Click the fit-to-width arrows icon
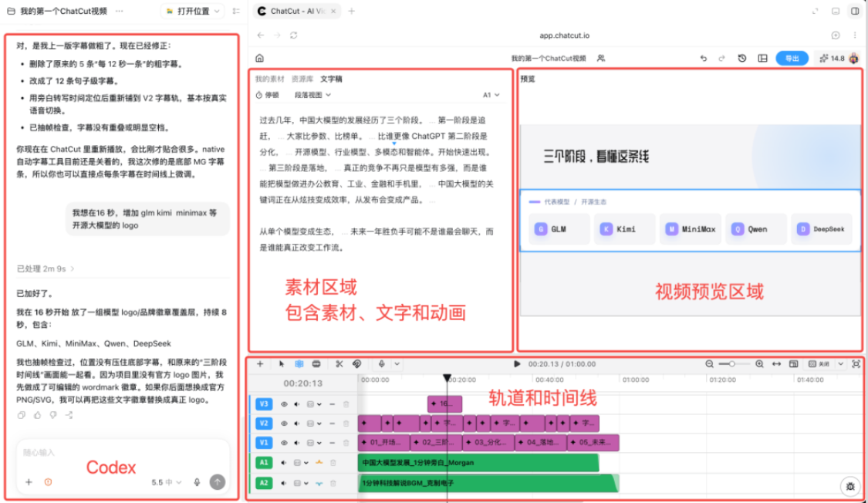Screen dimensions: 868x503 click(x=777, y=364)
